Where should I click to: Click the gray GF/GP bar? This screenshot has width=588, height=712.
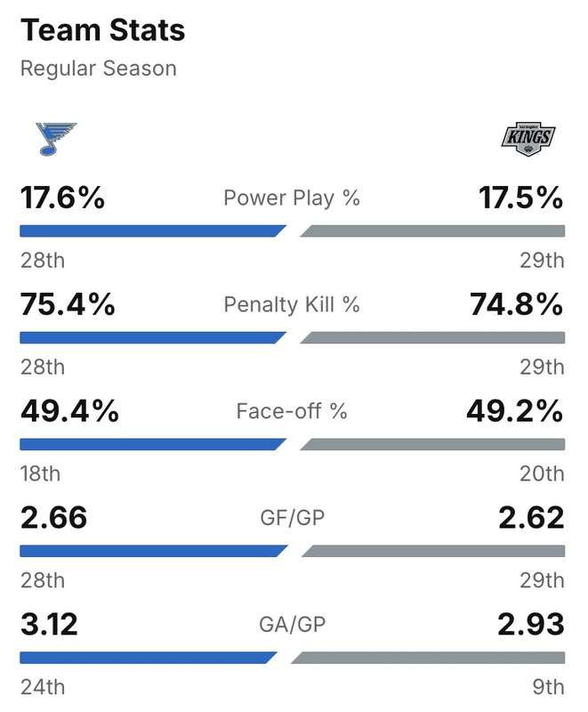[x=433, y=551]
